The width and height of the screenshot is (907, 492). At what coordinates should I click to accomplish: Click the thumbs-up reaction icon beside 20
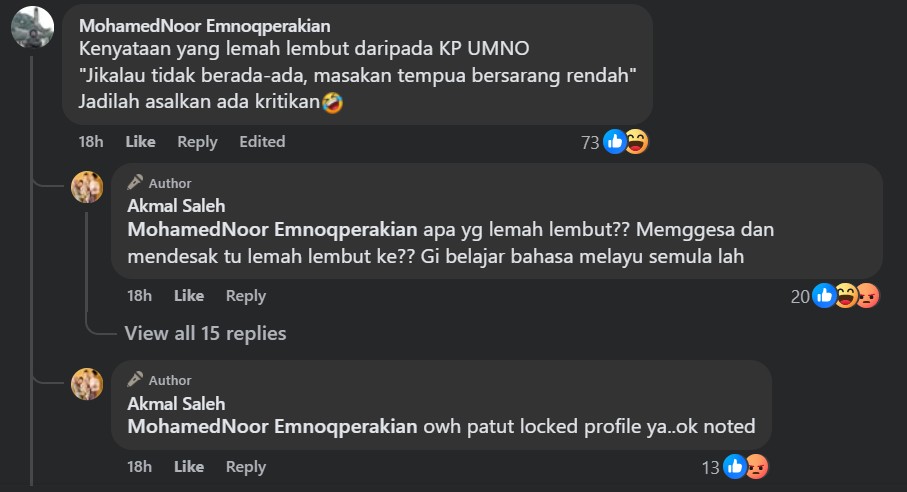(x=824, y=296)
